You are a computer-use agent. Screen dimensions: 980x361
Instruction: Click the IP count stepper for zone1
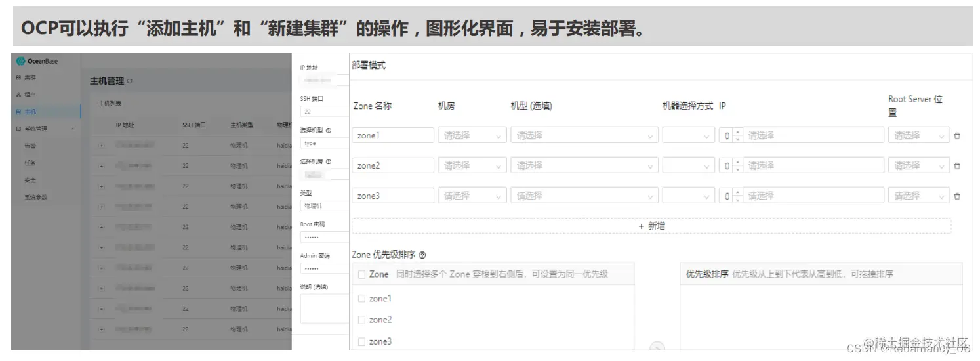click(x=731, y=135)
